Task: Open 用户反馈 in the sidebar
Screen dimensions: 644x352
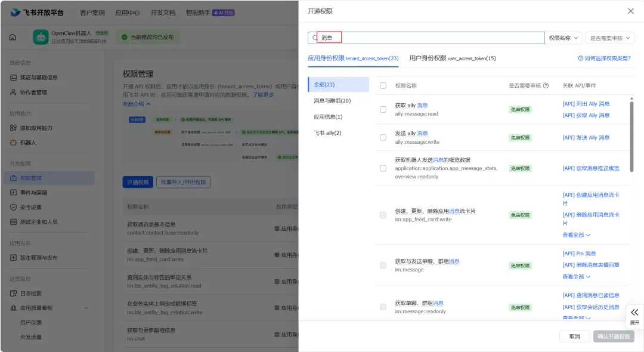Action: pos(31,322)
